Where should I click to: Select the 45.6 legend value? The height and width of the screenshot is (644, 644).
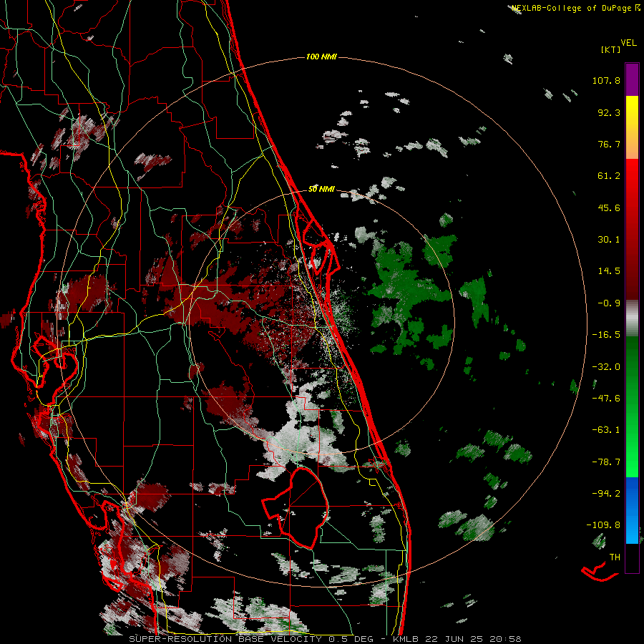tap(609, 208)
